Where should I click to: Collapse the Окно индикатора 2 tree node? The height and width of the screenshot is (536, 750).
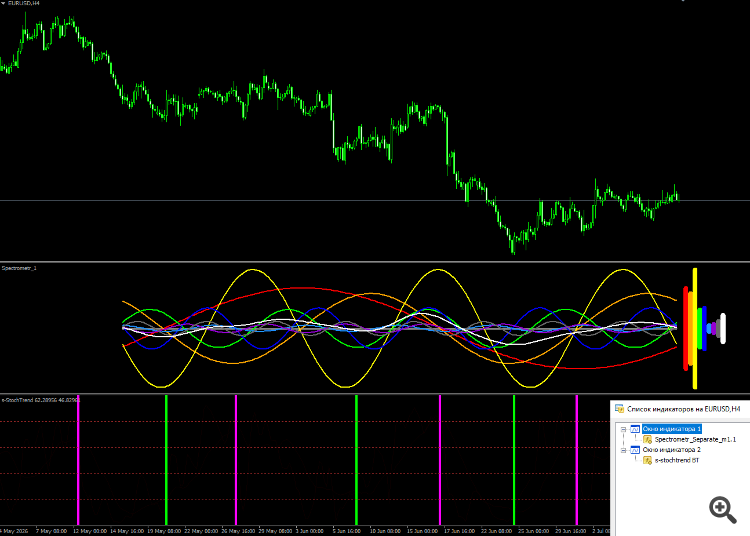623,450
